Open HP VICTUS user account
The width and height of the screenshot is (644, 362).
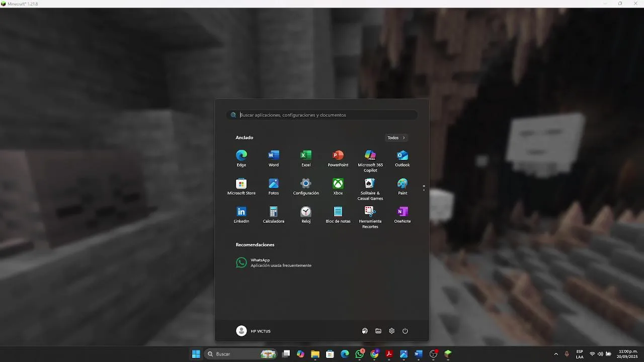tap(254, 331)
